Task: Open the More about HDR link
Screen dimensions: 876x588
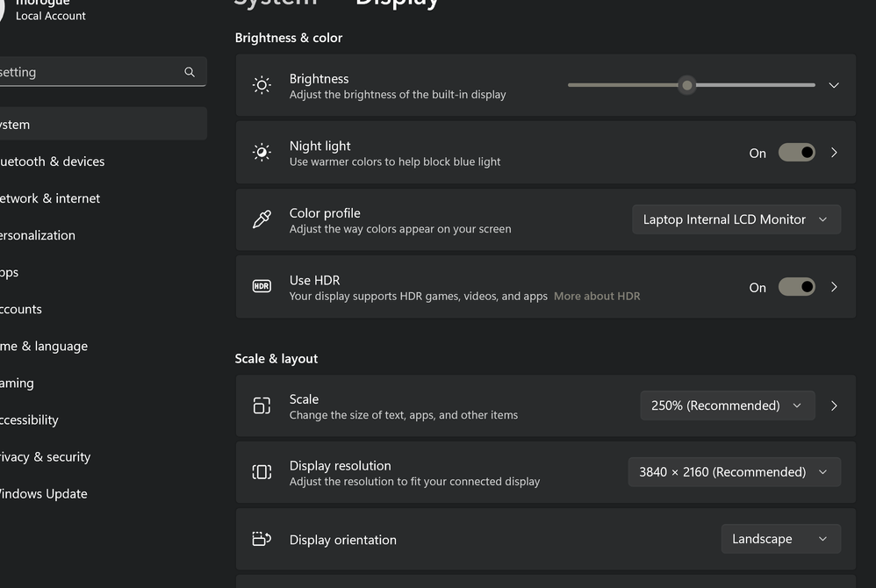Action: coord(597,297)
